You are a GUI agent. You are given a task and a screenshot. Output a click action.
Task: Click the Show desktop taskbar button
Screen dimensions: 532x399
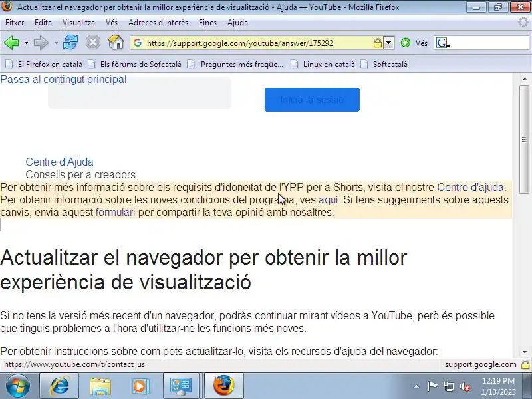pyautogui.click(x=527, y=386)
